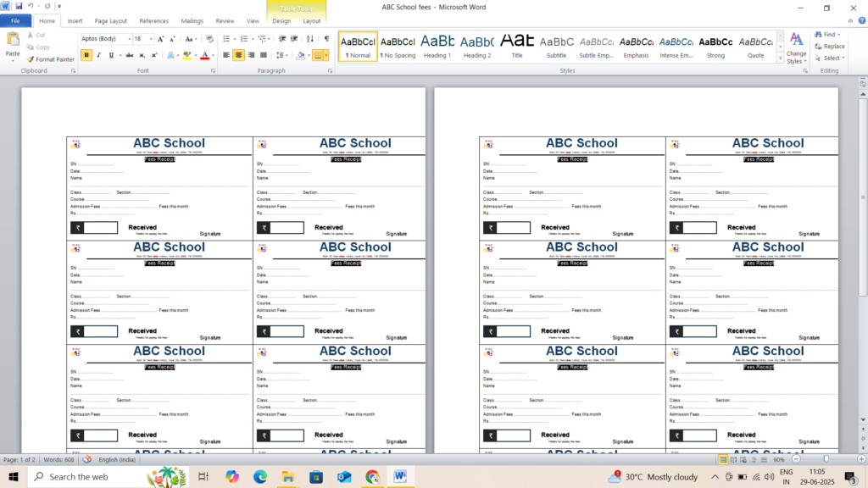
Task: Click the Bullets list icon
Action: [225, 39]
